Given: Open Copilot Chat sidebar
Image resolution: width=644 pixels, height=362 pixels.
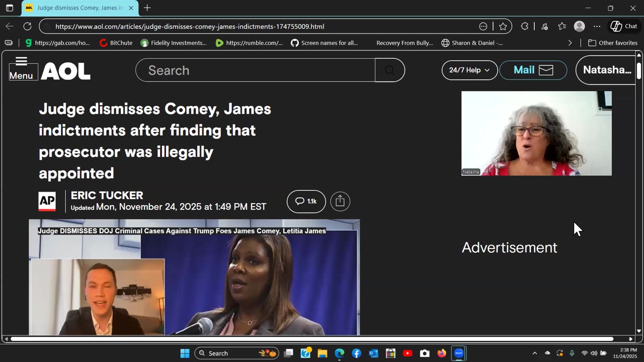Looking at the screenshot, I should (x=624, y=26).
